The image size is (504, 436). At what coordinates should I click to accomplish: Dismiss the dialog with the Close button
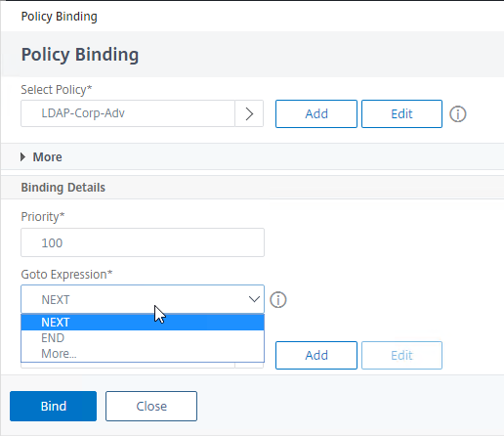point(151,406)
